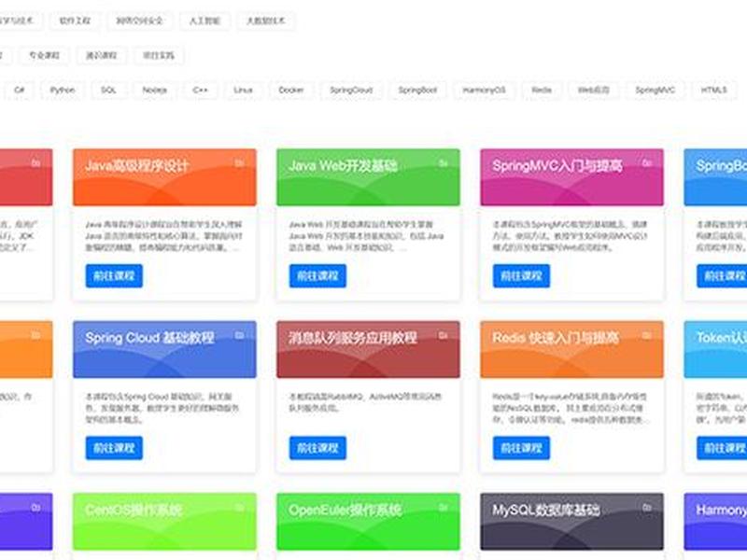Choose the Docker technology tag
Screen dimensions: 747x560
point(291,90)
